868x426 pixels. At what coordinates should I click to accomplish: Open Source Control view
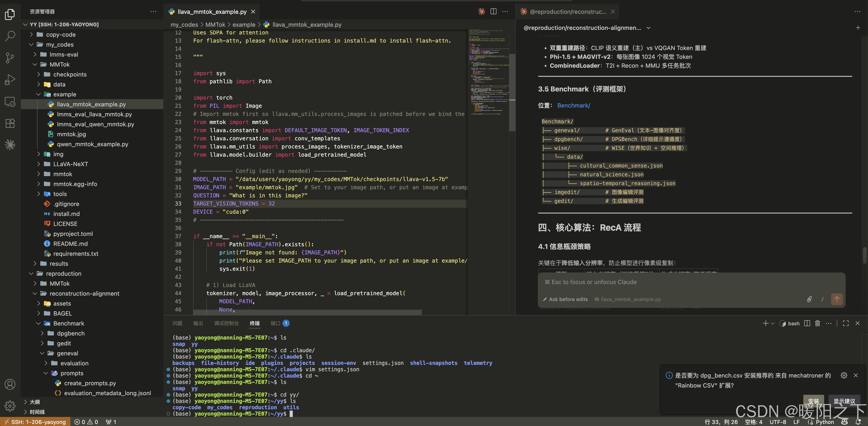coord(10,58)
